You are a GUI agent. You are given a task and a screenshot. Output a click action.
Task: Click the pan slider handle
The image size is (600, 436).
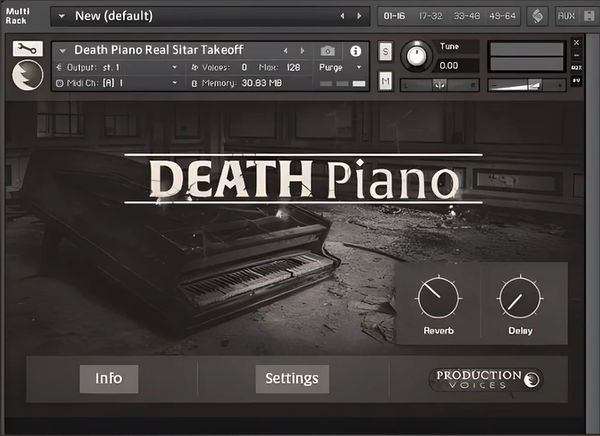click(x=440, y=85)
